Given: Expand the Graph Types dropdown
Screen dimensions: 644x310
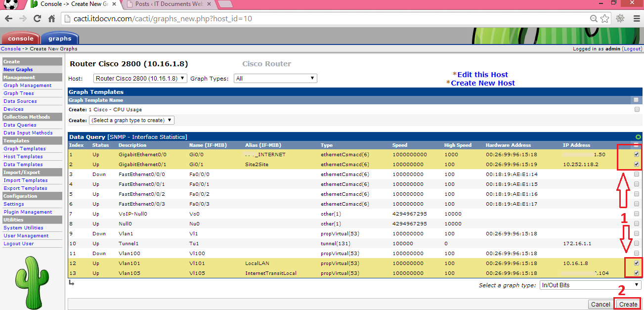Looking at the screenshot, I should tap(275, 79).
